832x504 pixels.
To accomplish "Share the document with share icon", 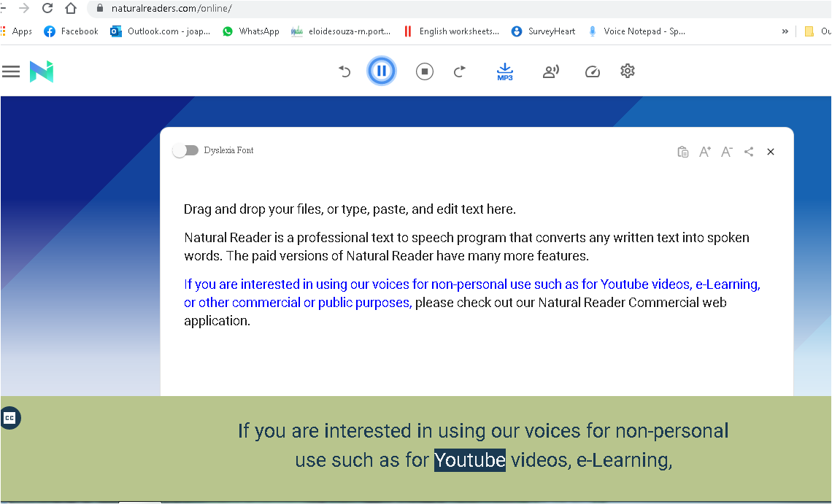I will click(x=749, y=152).
